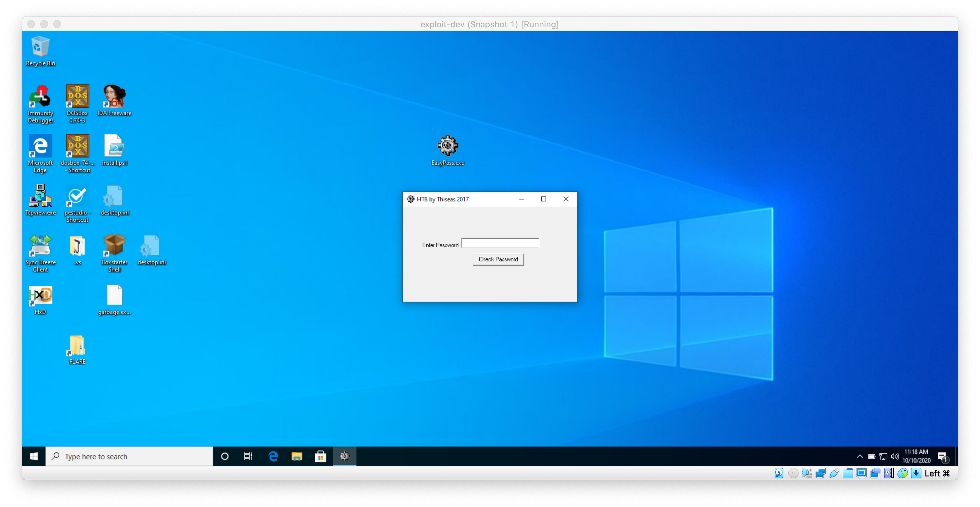The height and width of the screenshot is (507, 980).
Task: Show hidden system tray icons
Action: [x=859, y=456]
